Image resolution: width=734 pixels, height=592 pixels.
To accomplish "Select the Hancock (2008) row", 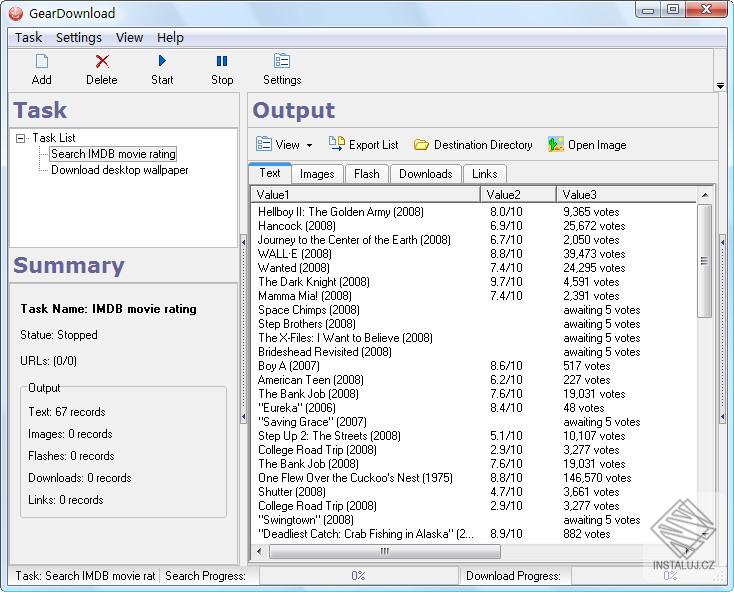I will (473, 226).
